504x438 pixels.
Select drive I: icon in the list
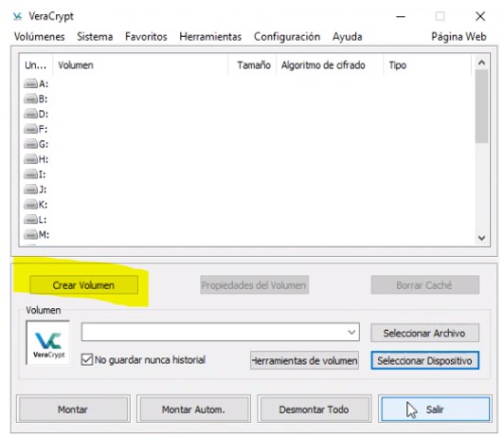pos(30,174)
